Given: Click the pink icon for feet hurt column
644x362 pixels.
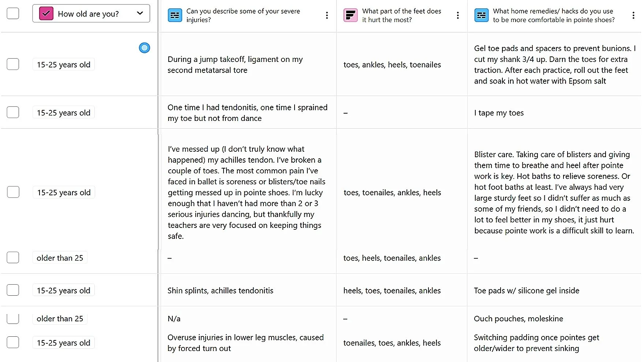Looking at the screenshot, I should pos(351,15).
